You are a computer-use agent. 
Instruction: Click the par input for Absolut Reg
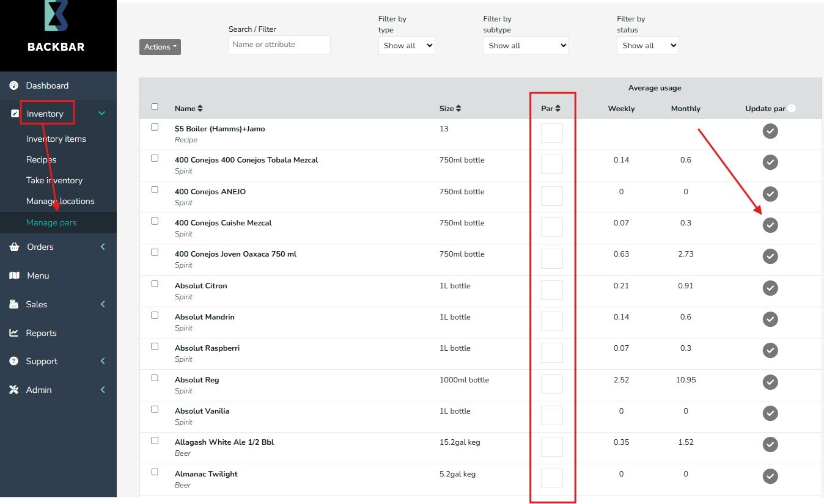pos(551,384)
